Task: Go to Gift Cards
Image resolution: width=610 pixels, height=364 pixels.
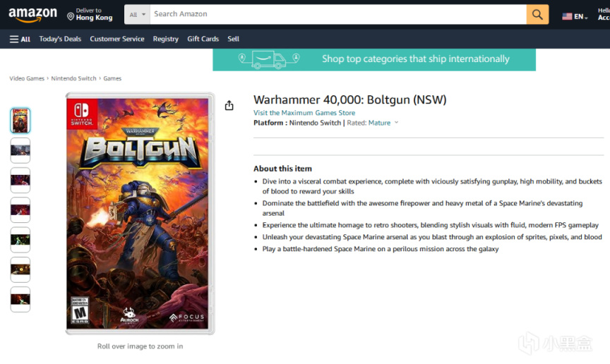Action: click(203, 39)
